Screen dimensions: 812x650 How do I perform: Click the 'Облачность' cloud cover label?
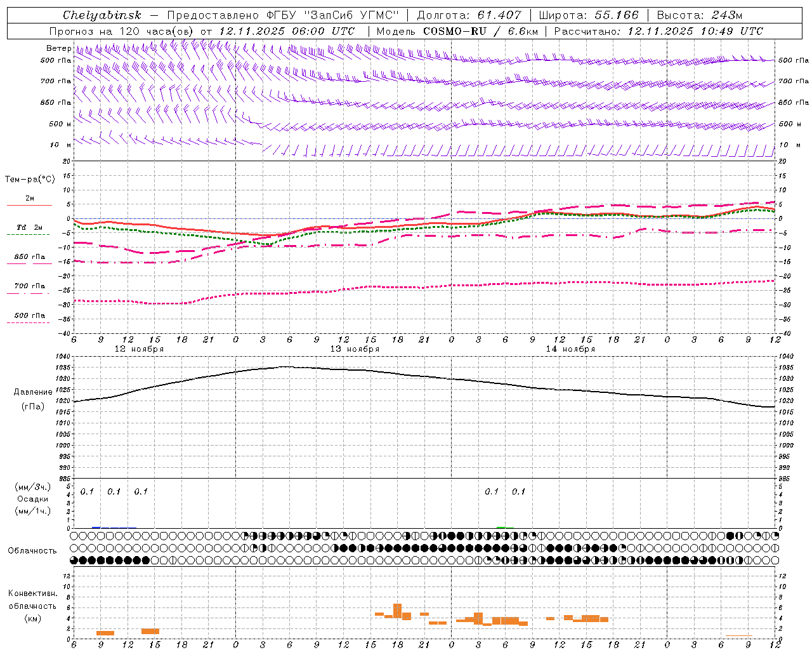[32, 551]
